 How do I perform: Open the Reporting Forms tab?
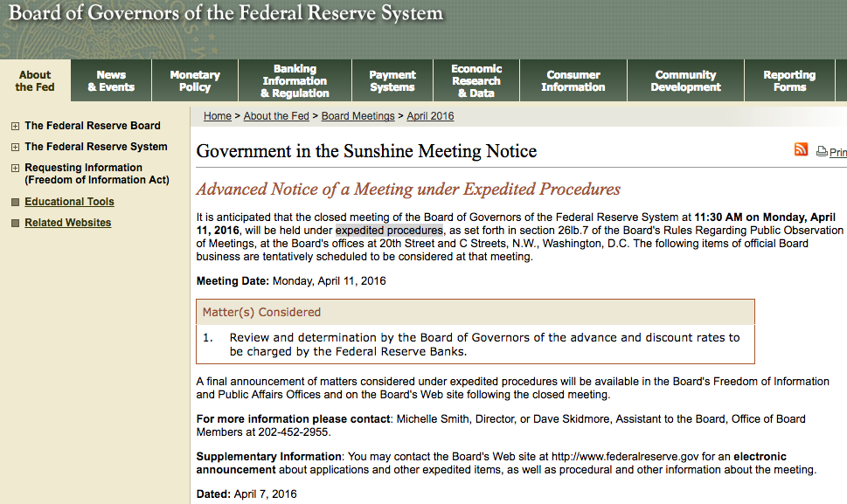[x=789, y=81]
